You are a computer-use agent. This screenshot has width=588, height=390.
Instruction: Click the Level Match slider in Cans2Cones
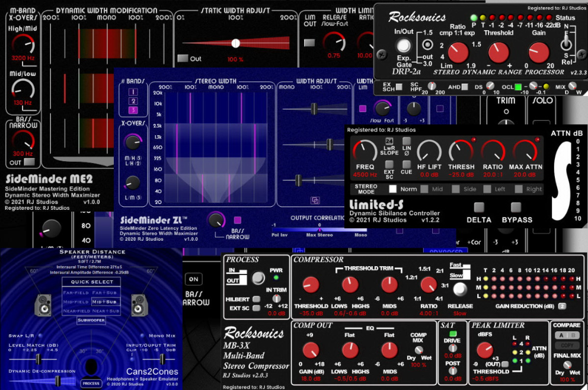point(38,360)
